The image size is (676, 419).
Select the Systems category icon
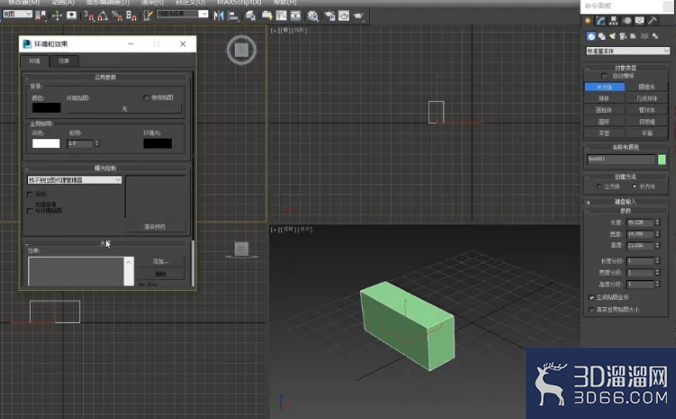pyautogui.click(x=655, y=37)
